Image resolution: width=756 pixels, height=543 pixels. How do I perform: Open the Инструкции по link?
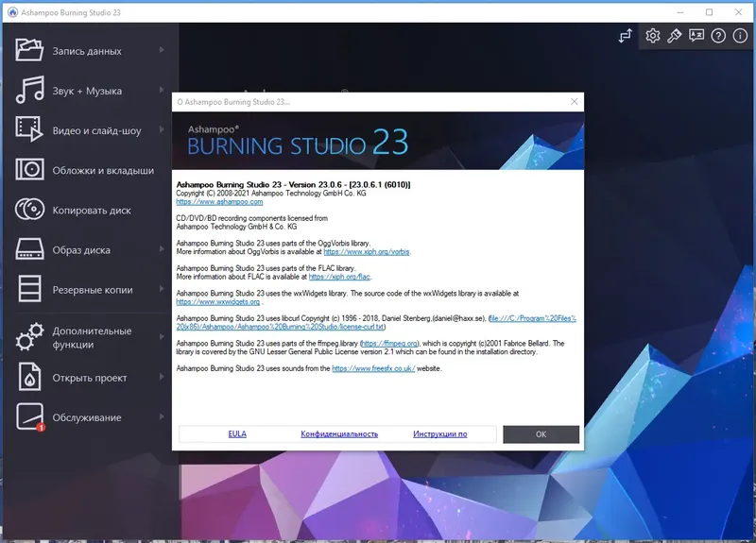440,434
